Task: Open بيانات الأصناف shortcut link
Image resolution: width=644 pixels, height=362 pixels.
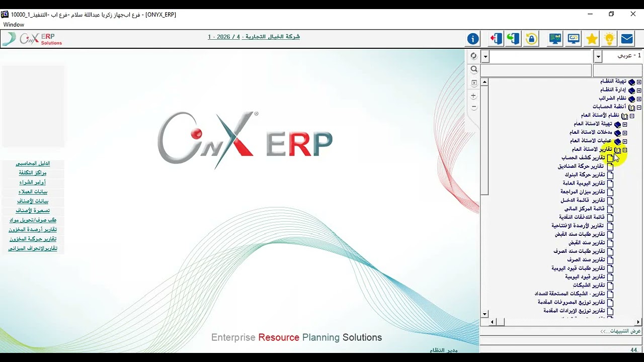Action: 33,201
